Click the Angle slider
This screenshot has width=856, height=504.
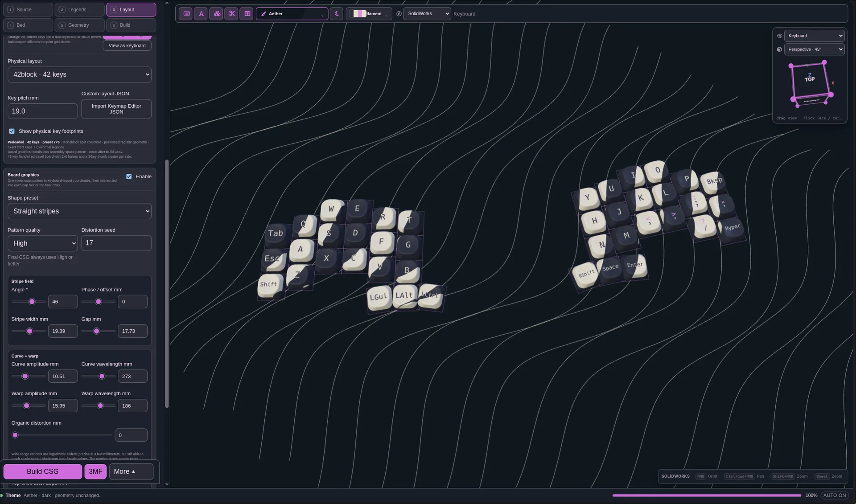click(x=29, y=302)
